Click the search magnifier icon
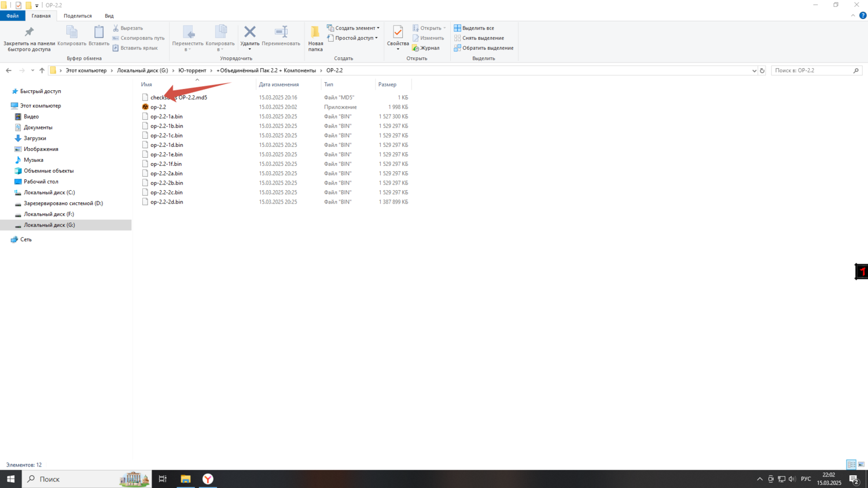The height and width of the screenshot is (488, 868). pos(856,71)
